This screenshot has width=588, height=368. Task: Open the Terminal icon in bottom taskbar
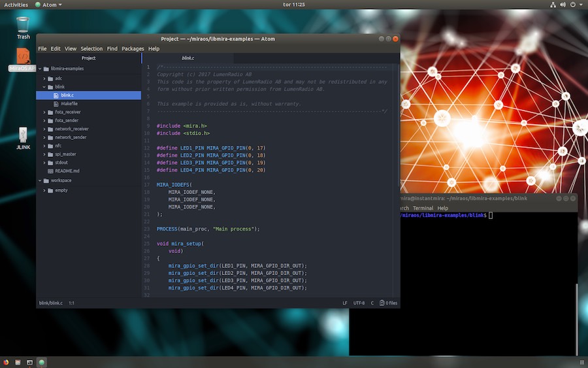point(29,362)
